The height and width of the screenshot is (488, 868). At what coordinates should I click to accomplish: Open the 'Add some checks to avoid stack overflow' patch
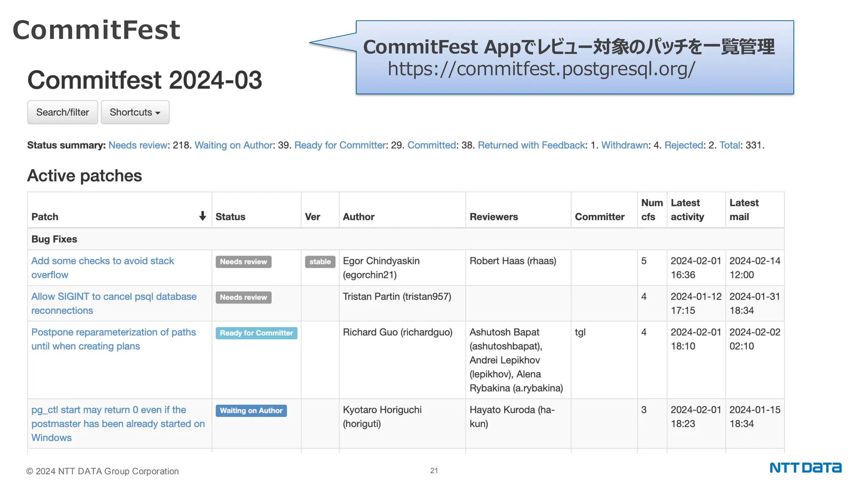point(103,261)
